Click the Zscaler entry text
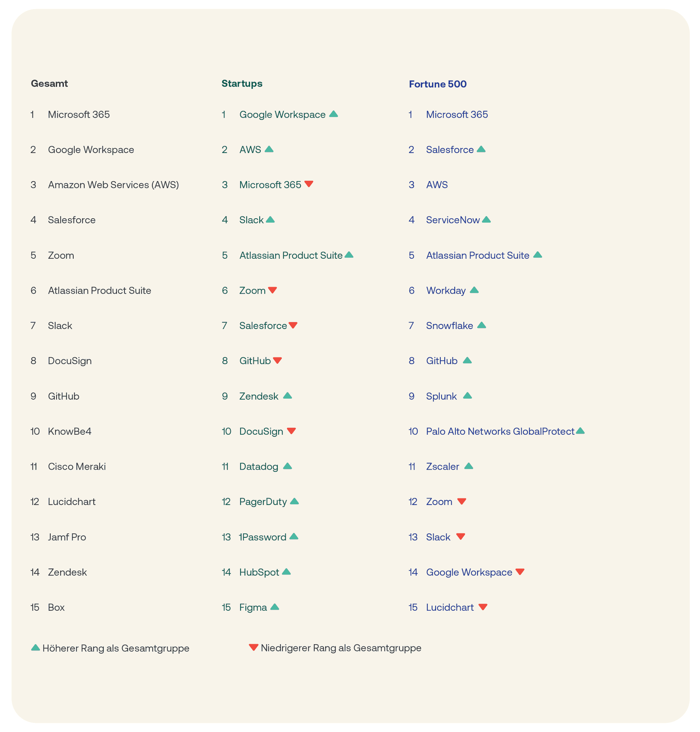Viewport: 700px width, 732px height. (443, 466)
